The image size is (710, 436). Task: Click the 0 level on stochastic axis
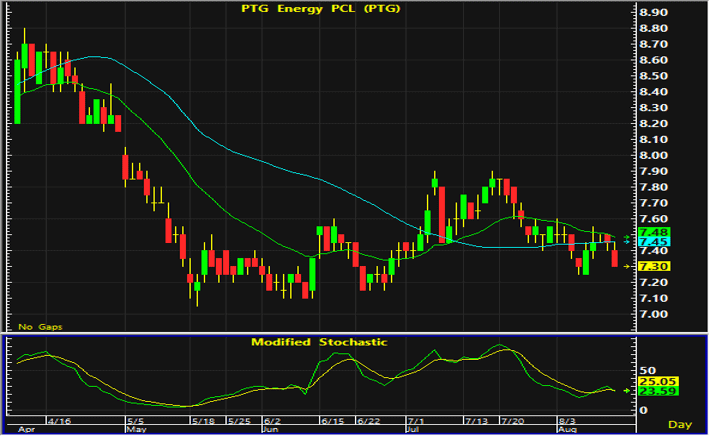click(642, 410)
